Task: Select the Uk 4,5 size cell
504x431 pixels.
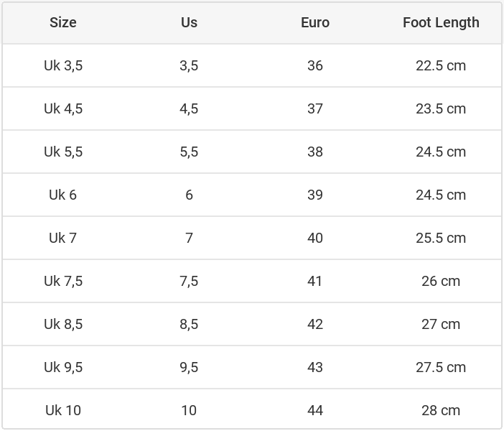Action: 63,108
